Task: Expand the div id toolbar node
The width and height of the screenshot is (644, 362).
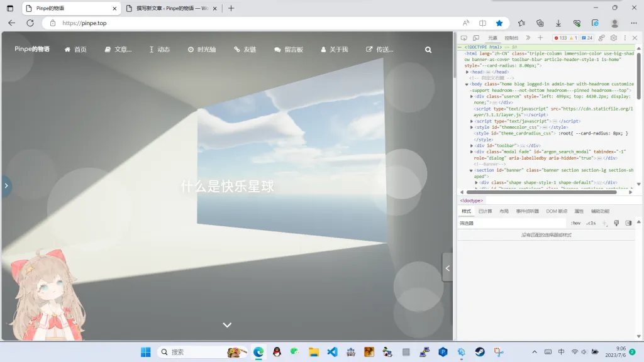Action: [472, 146]
